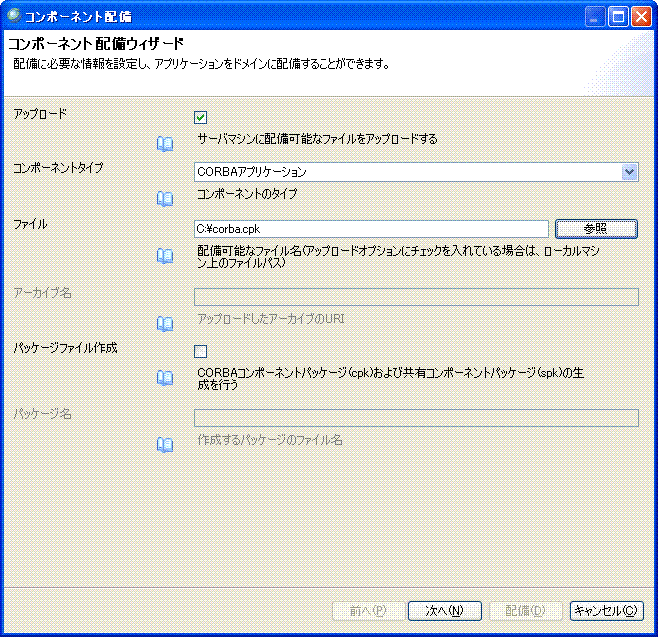Viewport: 658px width, 637px height.
Task: Click the アーカイブ名 text field
Action: tap(416, 297)
